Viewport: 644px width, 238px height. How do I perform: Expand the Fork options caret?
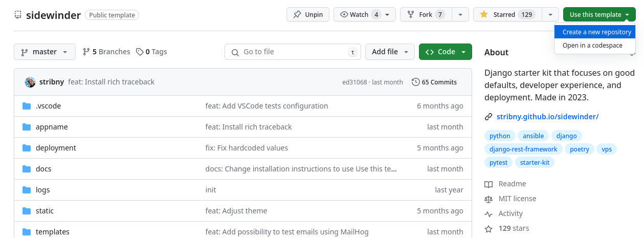(461, 14)
